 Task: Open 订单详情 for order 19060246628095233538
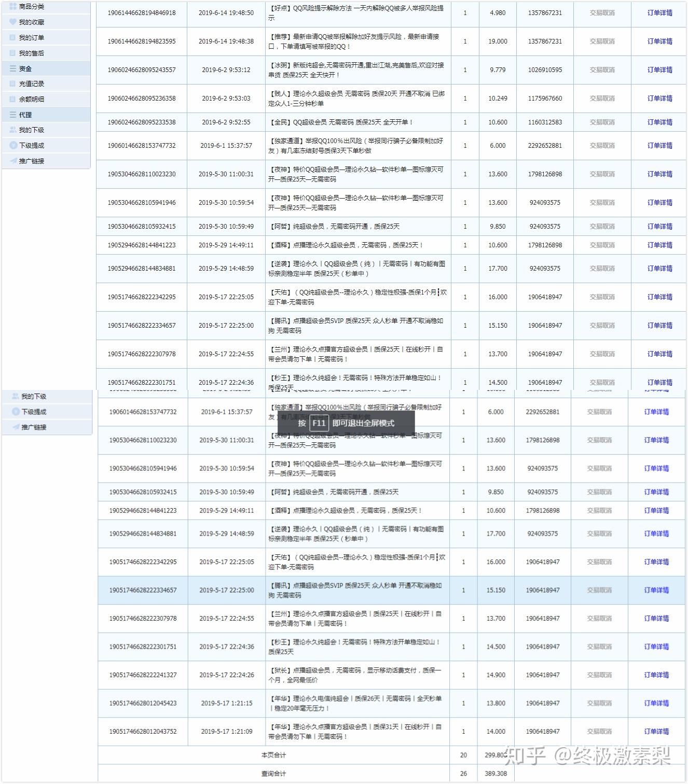coord(659,122)
